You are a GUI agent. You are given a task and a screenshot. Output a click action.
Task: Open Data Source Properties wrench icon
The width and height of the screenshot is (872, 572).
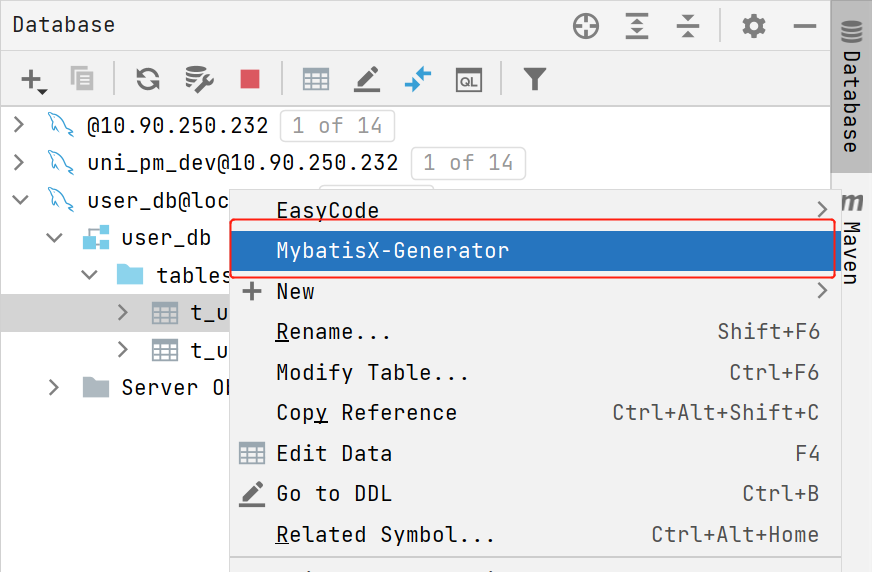point(199,79)
